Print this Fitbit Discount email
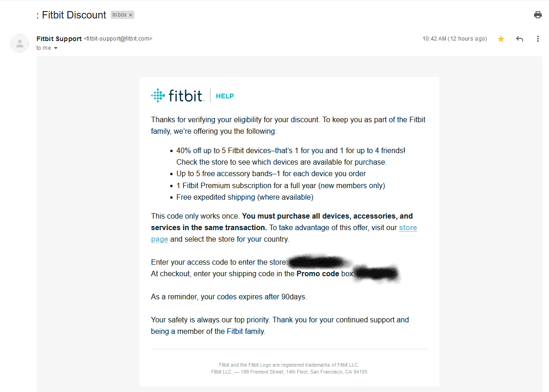The image size is (549, 392). (x=537, y=15)
